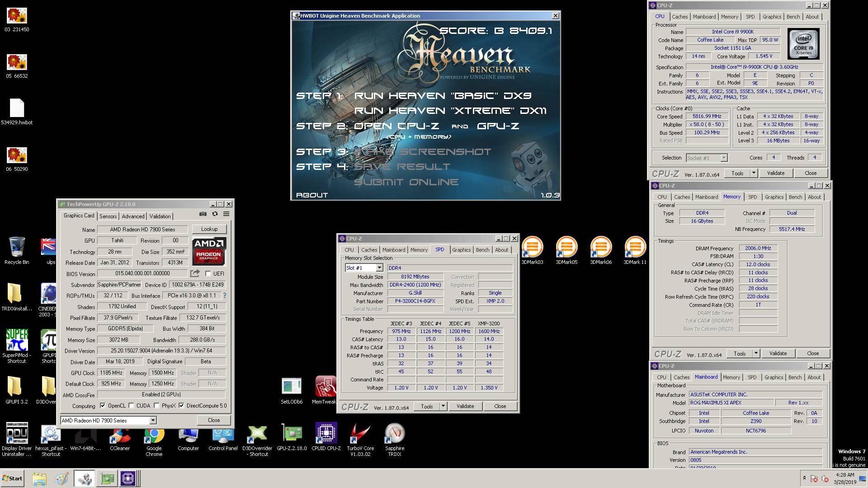
Task: Click the AMD Radeon Graphics logo in GPU-Z
Action: (x=209, y=251)
